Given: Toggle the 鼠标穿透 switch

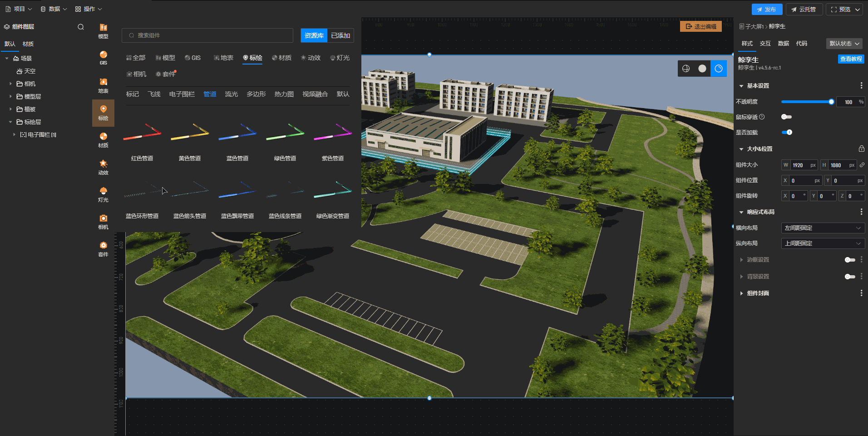Looking at the screenshot, I should pyautogui.click(x=786, y=117).
